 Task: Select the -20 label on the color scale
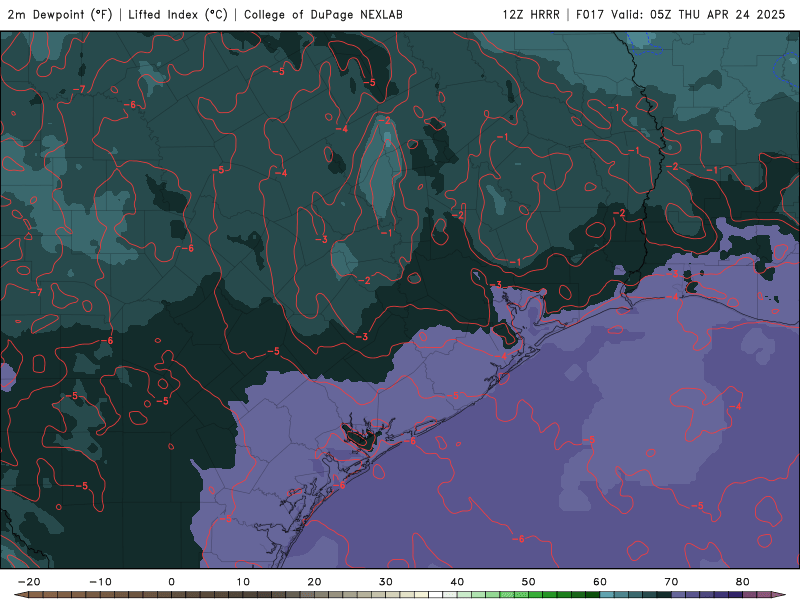pos(29,582)
